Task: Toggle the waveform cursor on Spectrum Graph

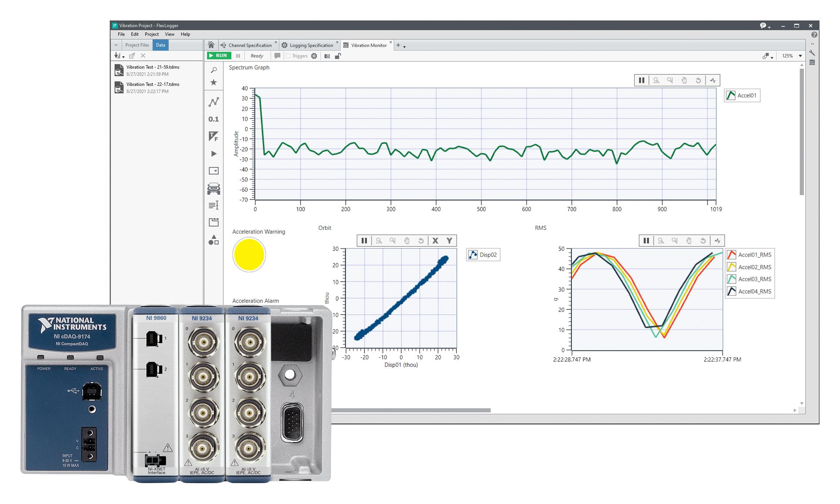Action: (713, 80)
